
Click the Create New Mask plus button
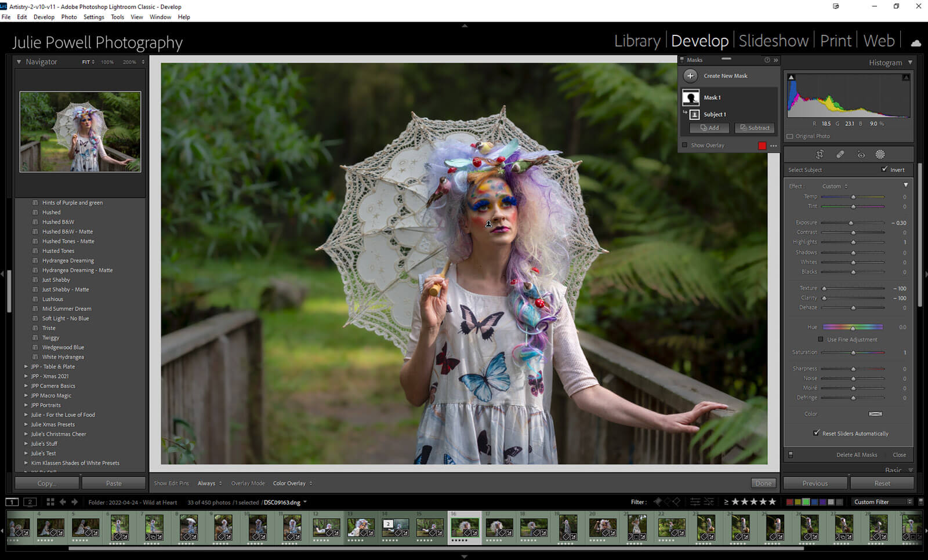click(690, 76)
